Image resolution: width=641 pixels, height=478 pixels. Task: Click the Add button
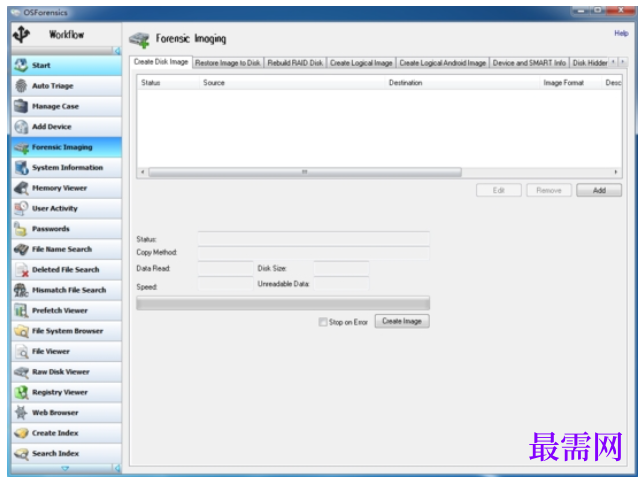(599, 190)
